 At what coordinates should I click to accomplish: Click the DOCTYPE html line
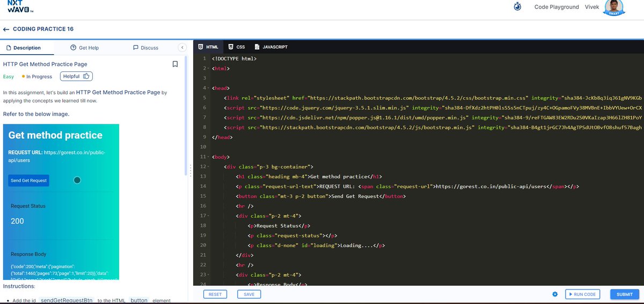tap(234, 58)
